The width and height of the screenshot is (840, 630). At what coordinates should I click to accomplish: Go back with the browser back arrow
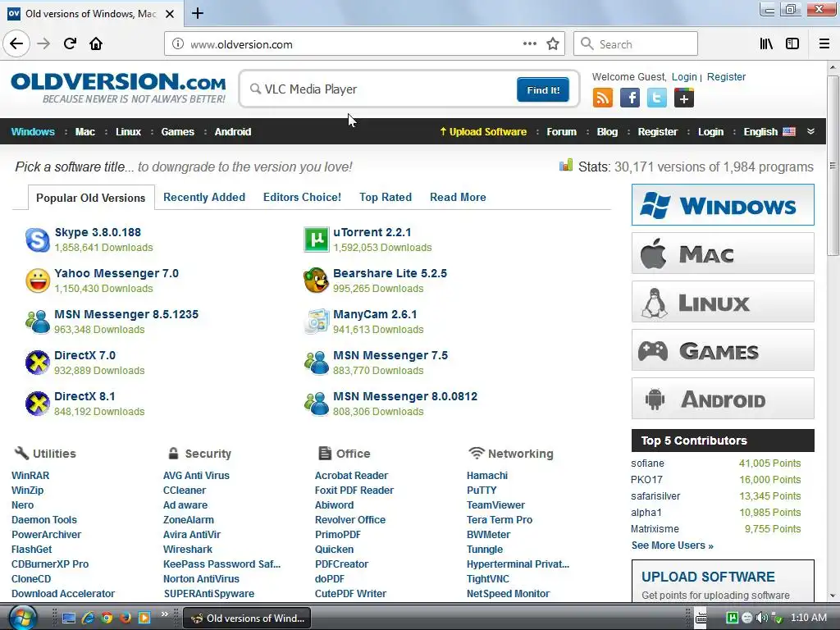(x=16, y=43)
